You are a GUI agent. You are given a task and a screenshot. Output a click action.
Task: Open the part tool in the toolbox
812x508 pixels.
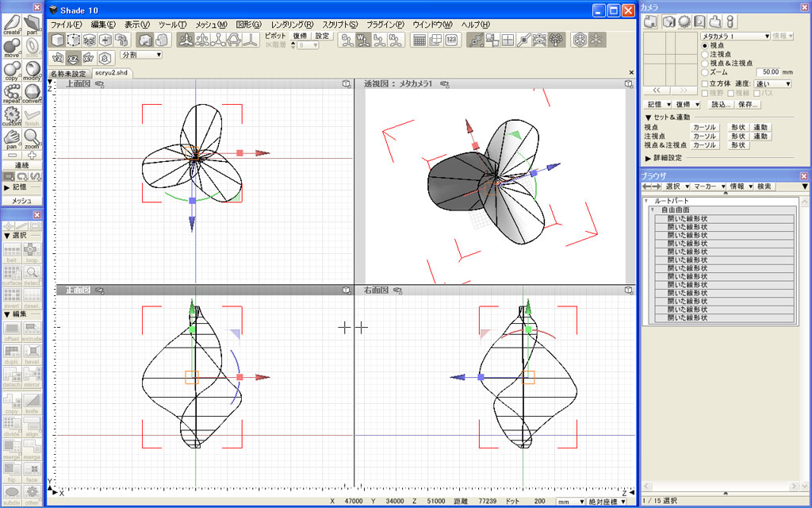32,25
